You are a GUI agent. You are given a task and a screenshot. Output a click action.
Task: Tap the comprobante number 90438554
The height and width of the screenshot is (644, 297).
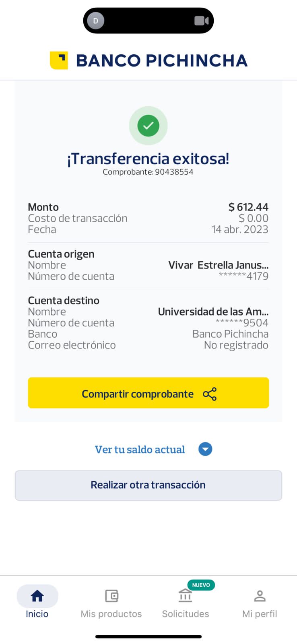(174, 172)
